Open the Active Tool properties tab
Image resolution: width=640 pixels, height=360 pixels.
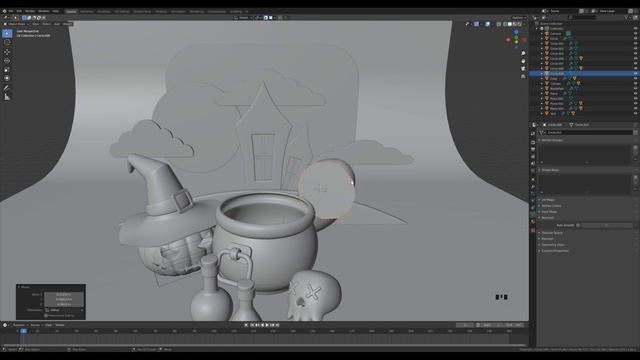pyautogui.click(x=533, y=133)
